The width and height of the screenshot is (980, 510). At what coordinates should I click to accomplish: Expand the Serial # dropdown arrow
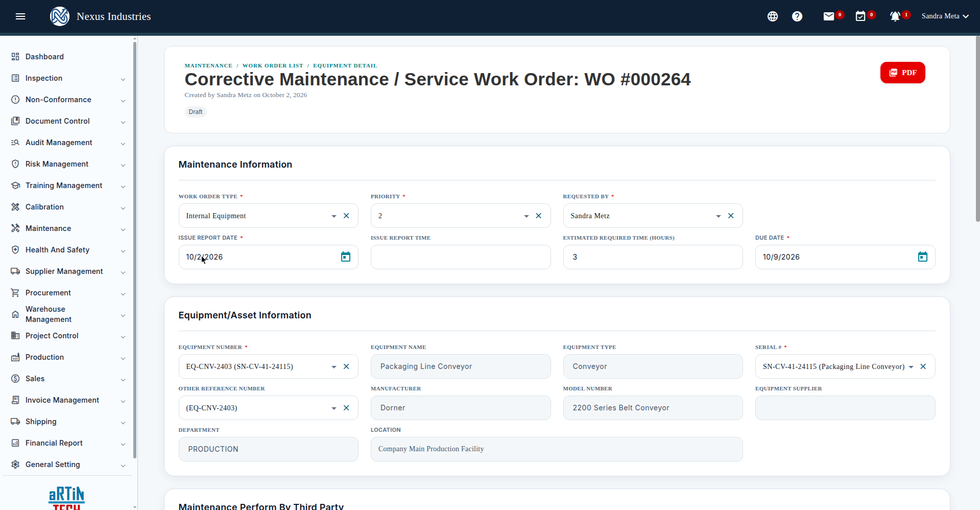click(x=911, y=367)
